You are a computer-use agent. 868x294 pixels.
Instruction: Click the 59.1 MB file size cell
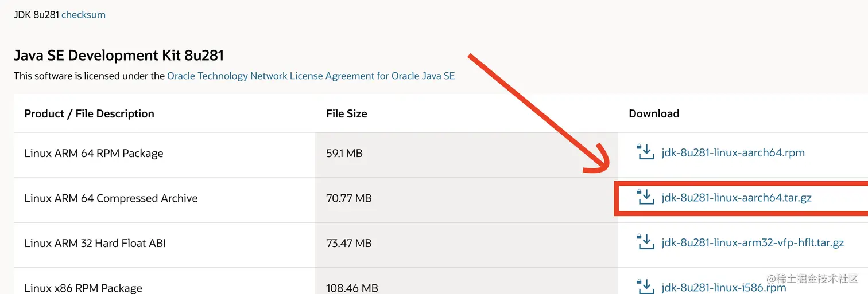pos(344,154)
